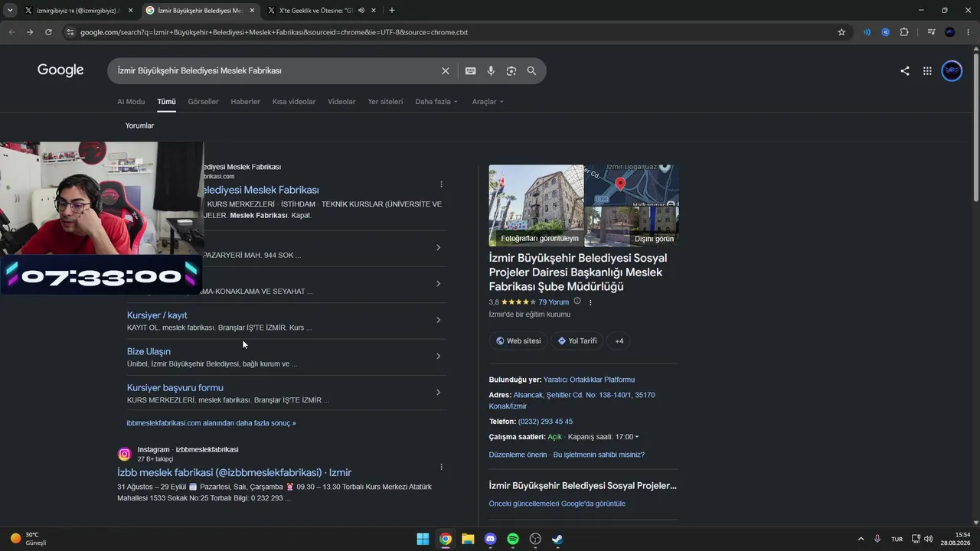Select the Yorumlar filter chip
This screenshot has width=980, height=551.
coord(139,126)
